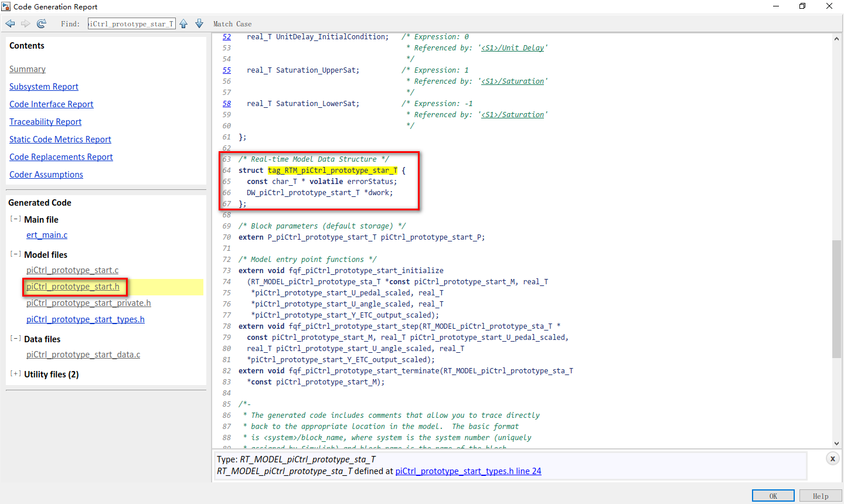
Task: Open the Coder Assumptions page
Action: [x=46, y=175]
